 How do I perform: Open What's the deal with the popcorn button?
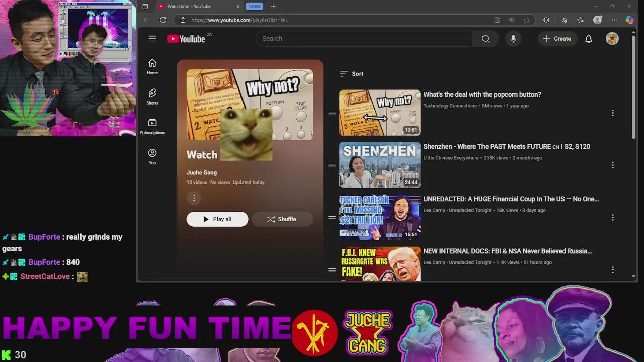coord(482,95)
